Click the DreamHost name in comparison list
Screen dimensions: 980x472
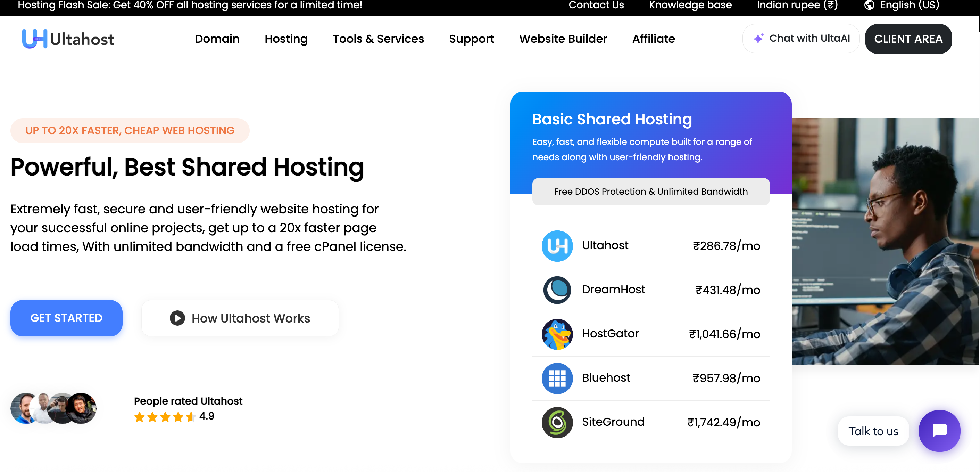point(614,289)
